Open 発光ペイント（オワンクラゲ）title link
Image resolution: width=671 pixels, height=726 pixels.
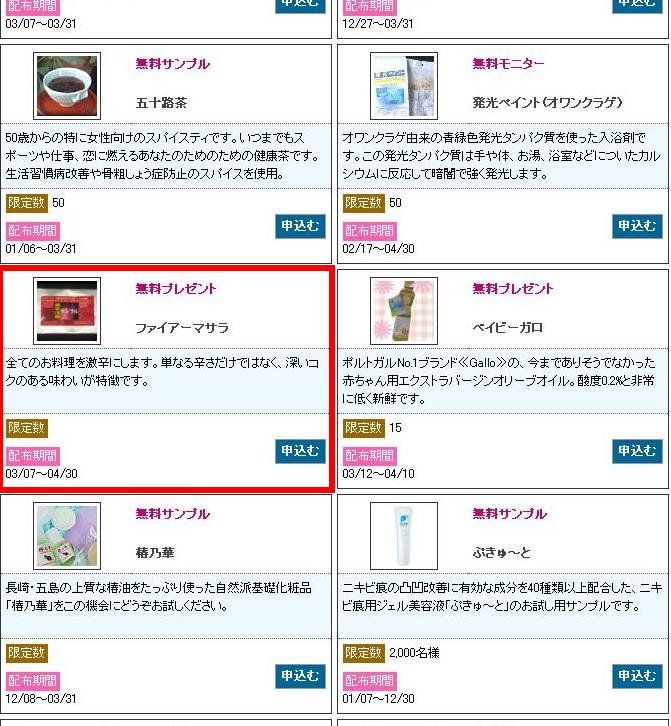pyautogui.click(x=547, y=102)
